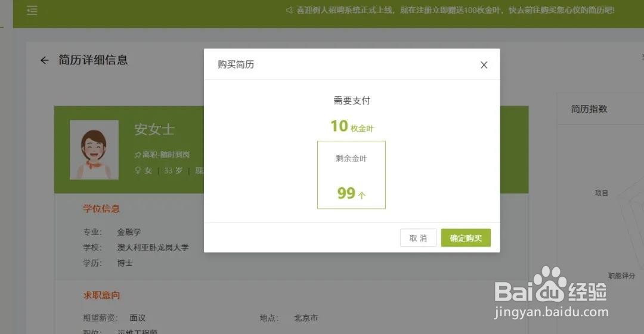Close the 购买简历 dialog
The height and width of the screenshot is (334, 644).
[x=484, y=65]
